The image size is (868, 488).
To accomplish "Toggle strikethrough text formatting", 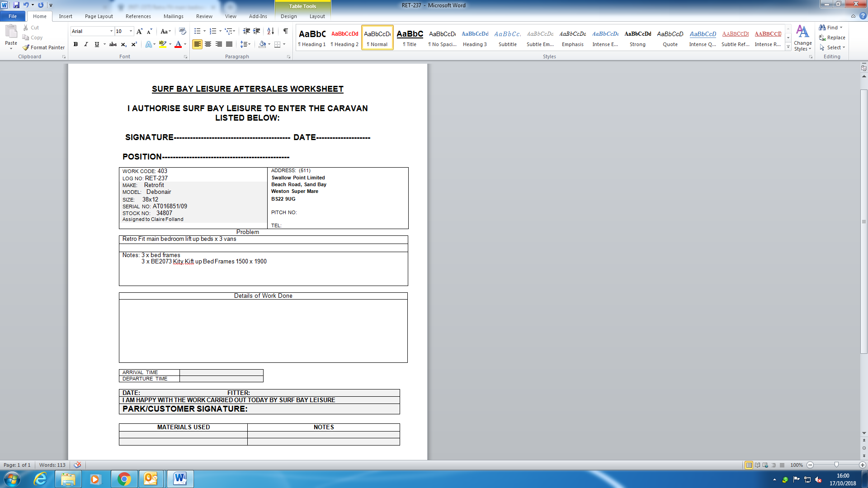I will pos(113,44).
